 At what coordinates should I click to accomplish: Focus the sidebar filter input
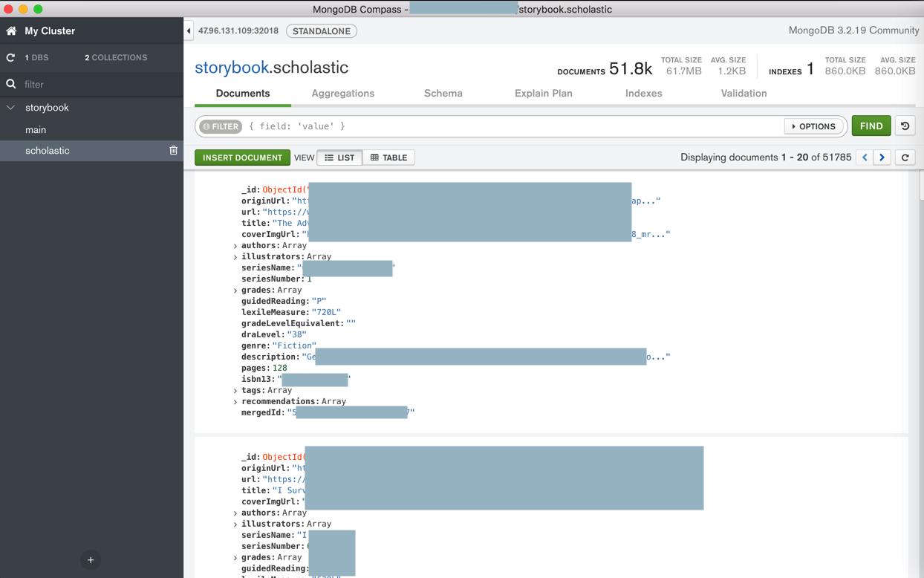[x=100, y=84]
